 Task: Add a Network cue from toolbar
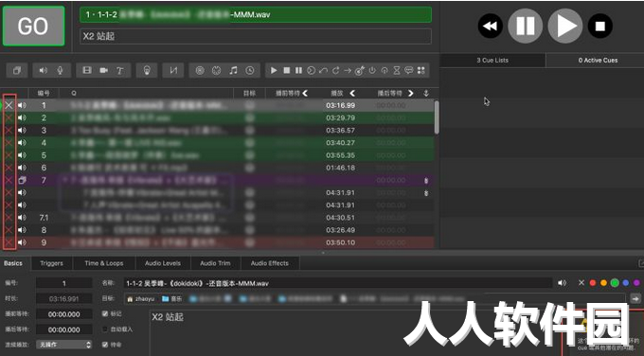tap(200, 71)
